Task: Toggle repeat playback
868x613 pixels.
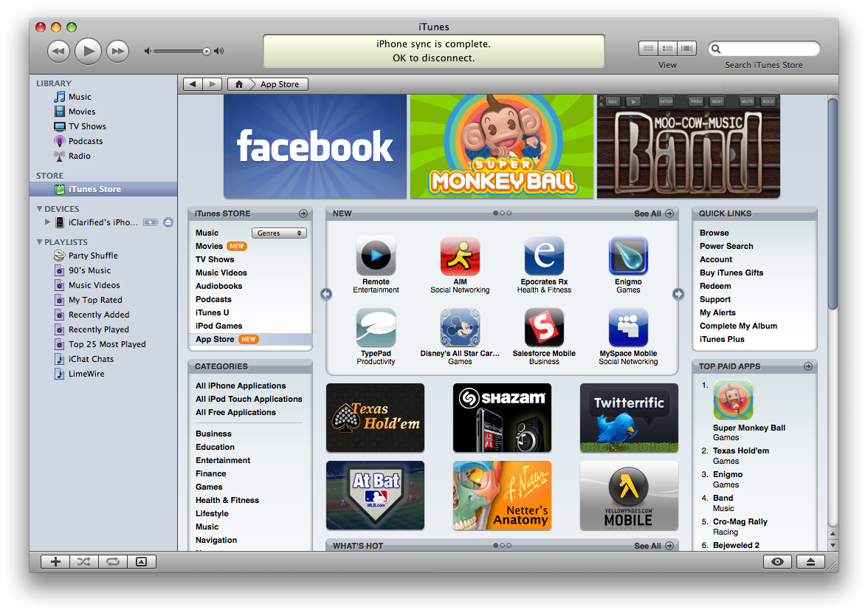Action: (113, 561)
